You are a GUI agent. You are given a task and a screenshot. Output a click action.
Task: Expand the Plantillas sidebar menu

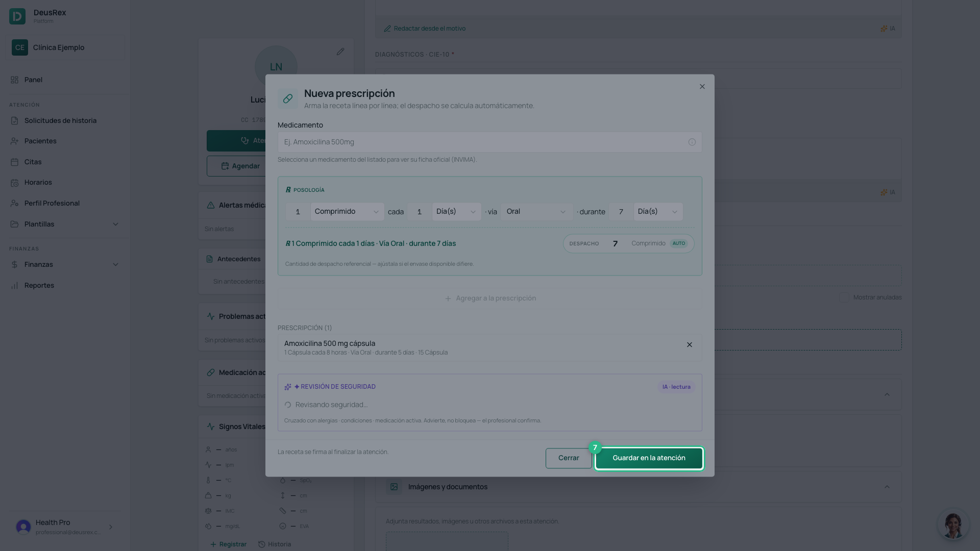click(x=65, y=224)
